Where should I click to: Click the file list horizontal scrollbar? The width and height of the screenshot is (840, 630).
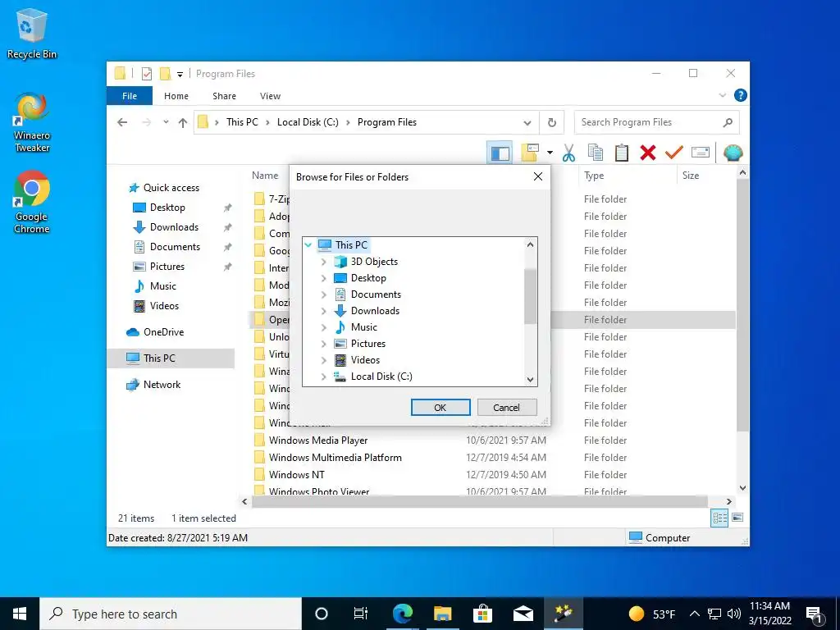point(479,502)
